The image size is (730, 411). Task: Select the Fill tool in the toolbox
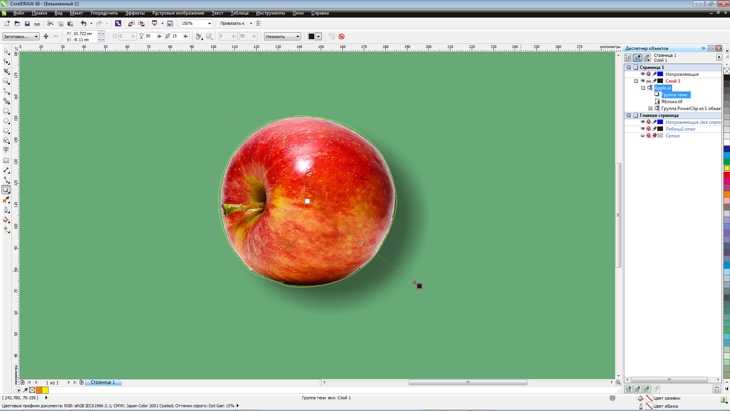pos(7,220)
